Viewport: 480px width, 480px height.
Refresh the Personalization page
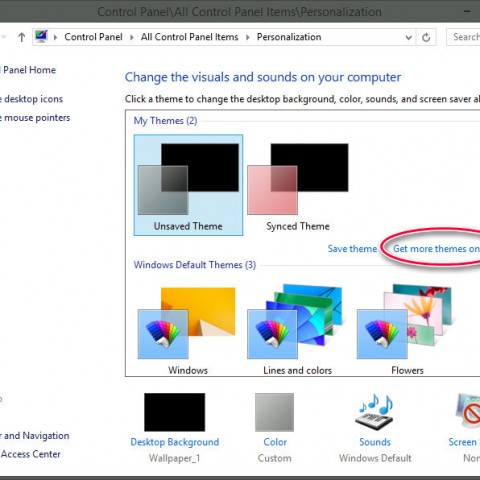coord(426,37)
